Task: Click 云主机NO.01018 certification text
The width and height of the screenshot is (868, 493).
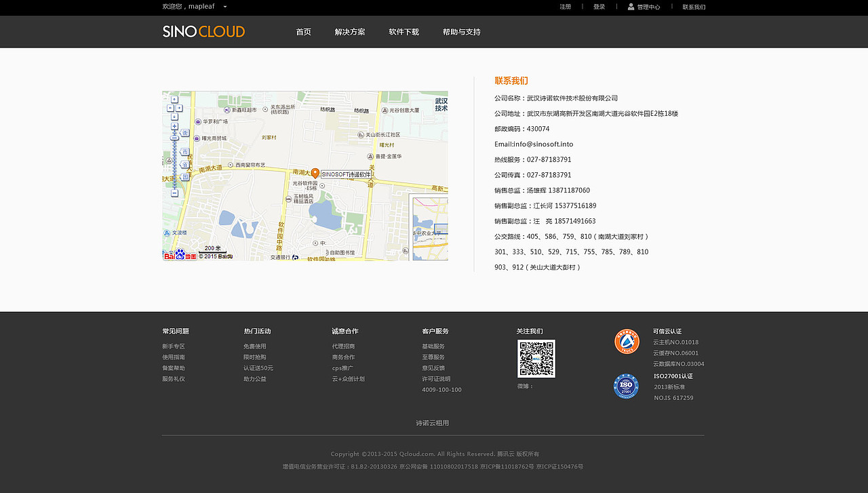Action: [x=675, y=342]
